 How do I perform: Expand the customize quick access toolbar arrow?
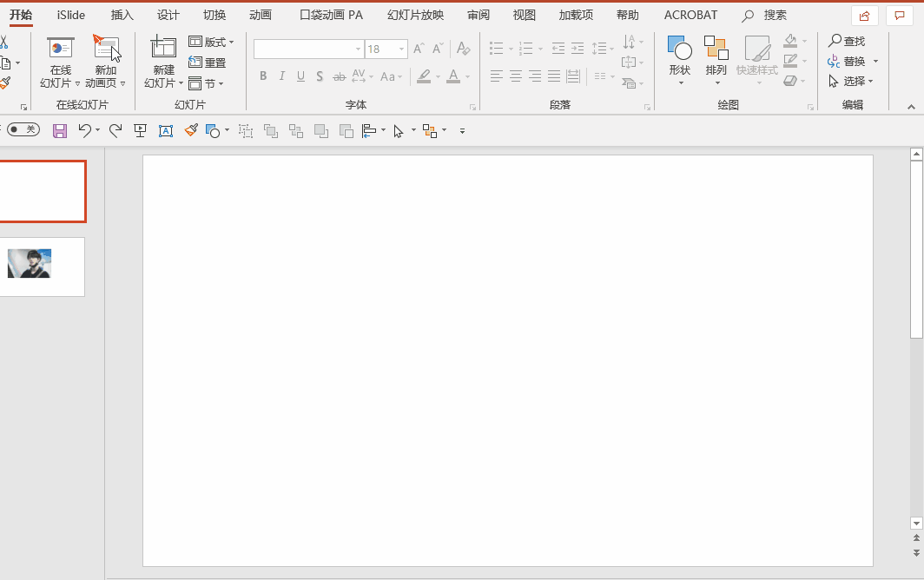coord(462,131)
